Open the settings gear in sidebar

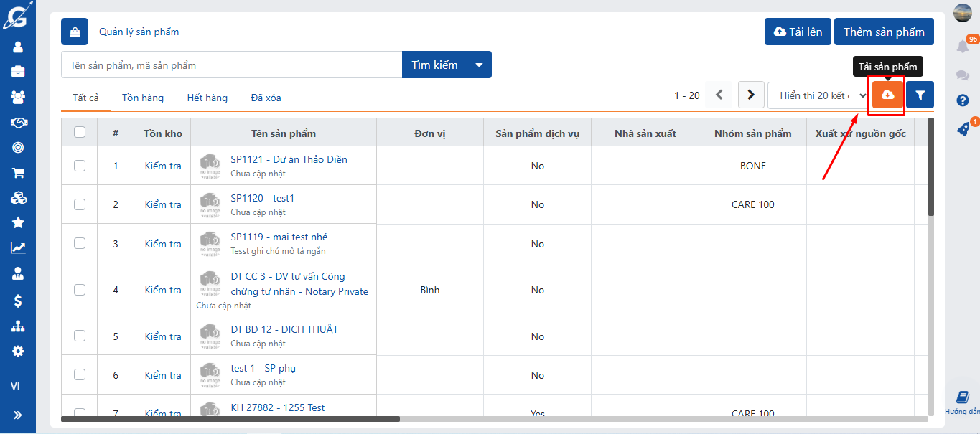coord(18,352)
